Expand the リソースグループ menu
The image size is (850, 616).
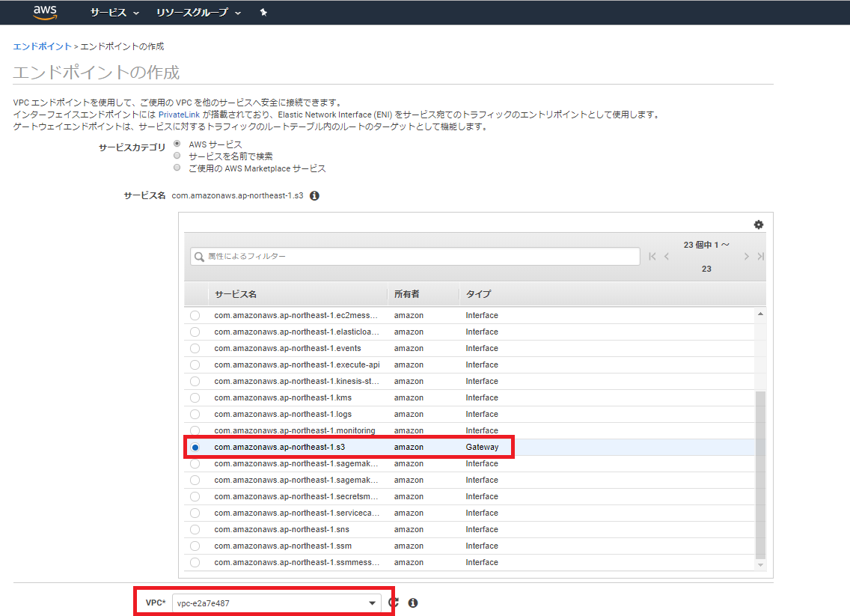(x=198, y=13)
